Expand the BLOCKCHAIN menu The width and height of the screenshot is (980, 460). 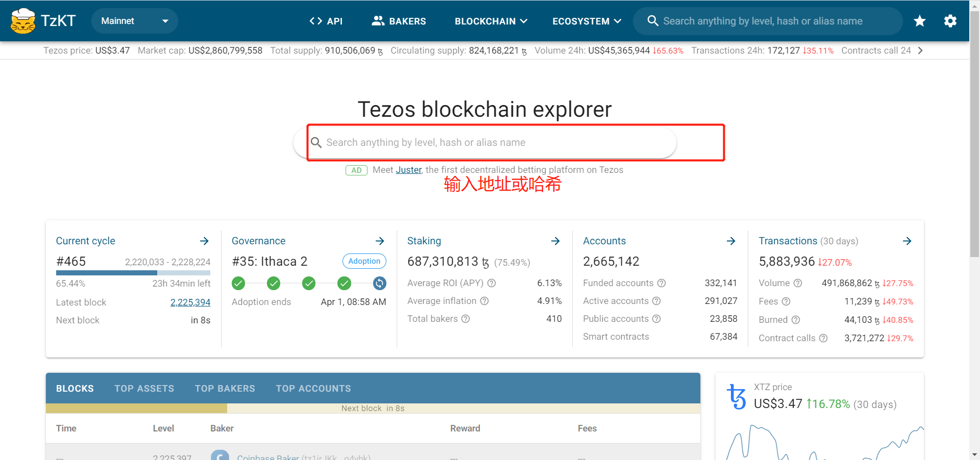click(491, 21)
